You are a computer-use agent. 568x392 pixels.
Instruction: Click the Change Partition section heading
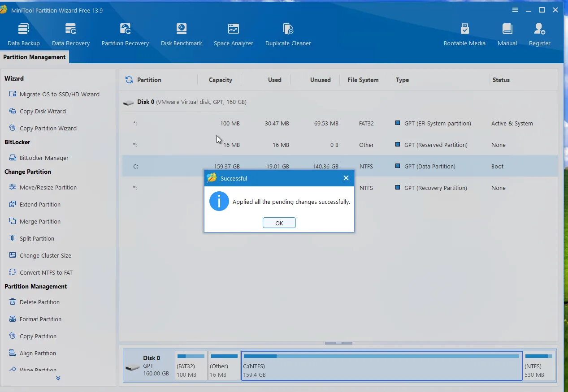(x=28, y=172)
